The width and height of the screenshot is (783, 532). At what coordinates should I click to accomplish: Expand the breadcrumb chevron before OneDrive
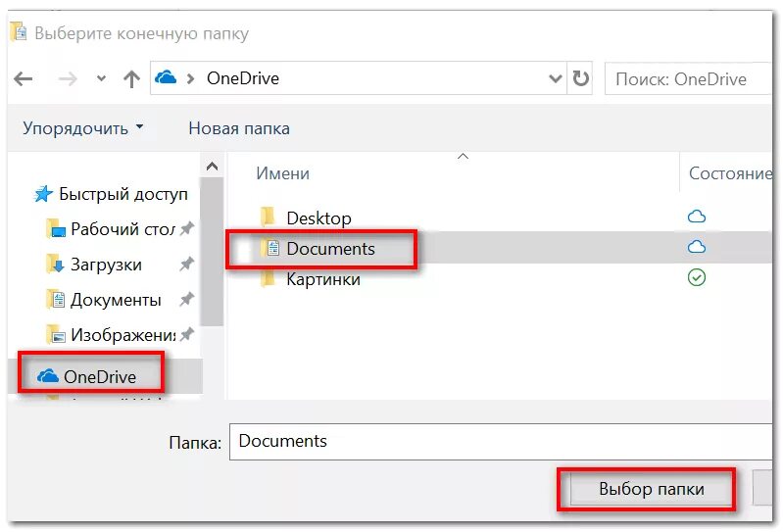[x=190, y=78]
